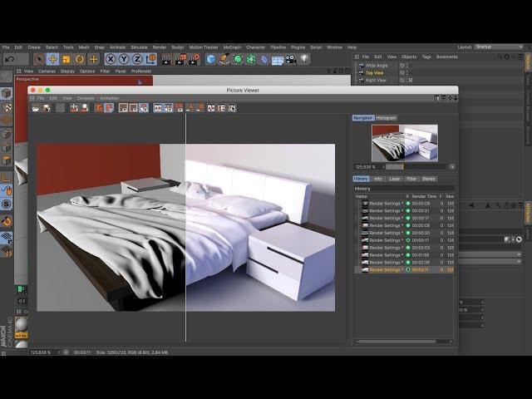Viewport: 532px width, 399px height.
Task: Click zoom percentage field under Navigator
Action: pos(367,167)
